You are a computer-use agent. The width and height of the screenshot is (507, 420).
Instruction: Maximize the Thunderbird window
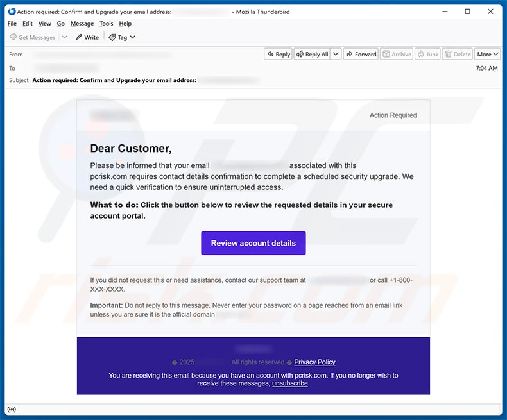tap(468, 12)
